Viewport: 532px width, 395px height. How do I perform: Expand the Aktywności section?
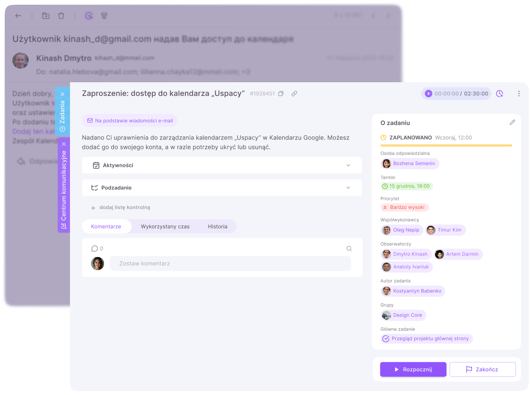tap(222, 165)
